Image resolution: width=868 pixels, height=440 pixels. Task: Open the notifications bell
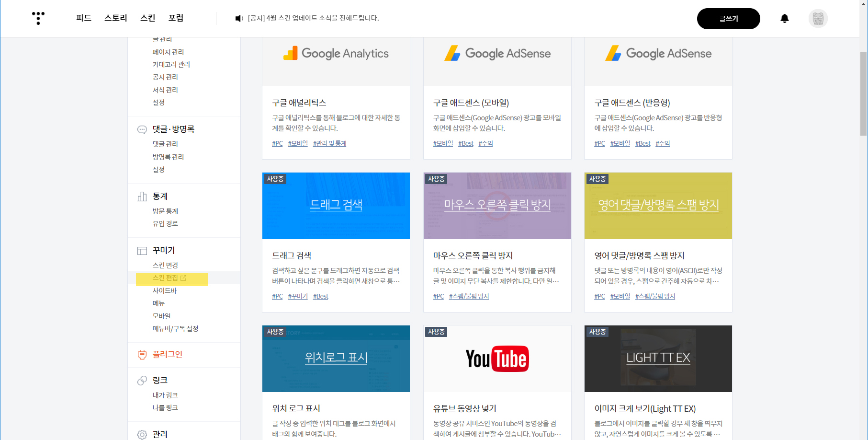[785, 19]
